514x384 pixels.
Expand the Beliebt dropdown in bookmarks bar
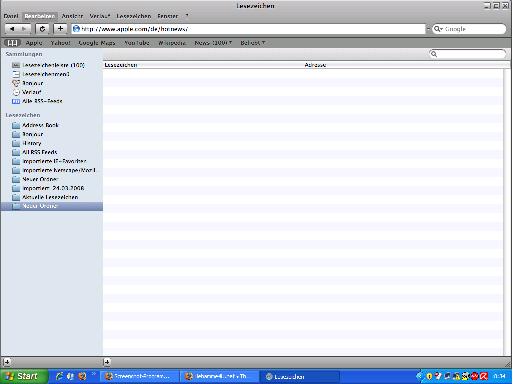coord(253,43)
